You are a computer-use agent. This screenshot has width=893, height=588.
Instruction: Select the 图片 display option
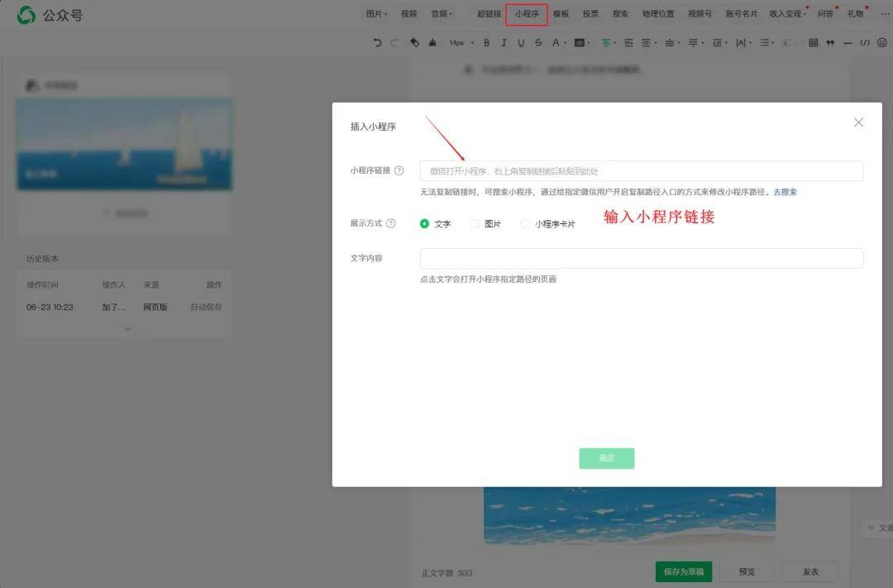475,224
